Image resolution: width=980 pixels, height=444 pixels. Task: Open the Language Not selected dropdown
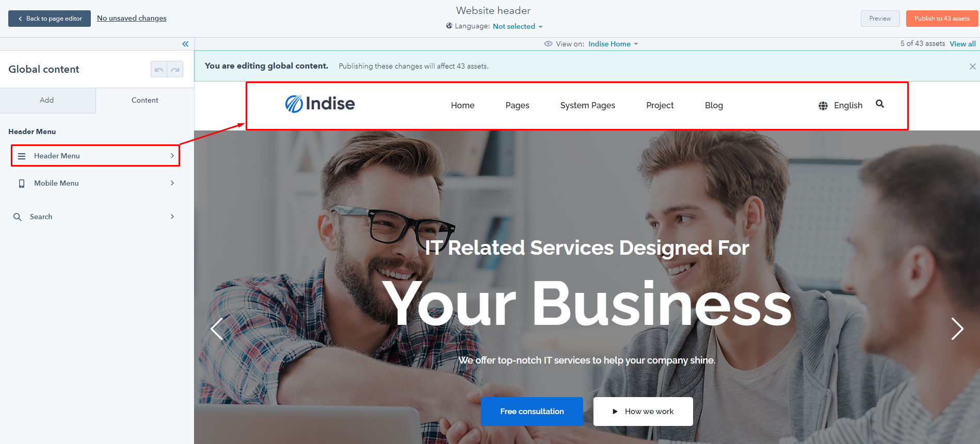point(518,26)
